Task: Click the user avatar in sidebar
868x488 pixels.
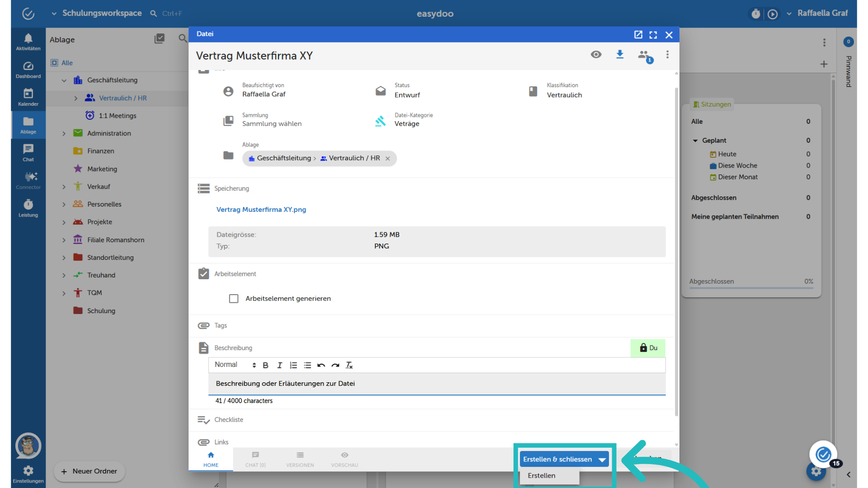Action: coord(28,446)
